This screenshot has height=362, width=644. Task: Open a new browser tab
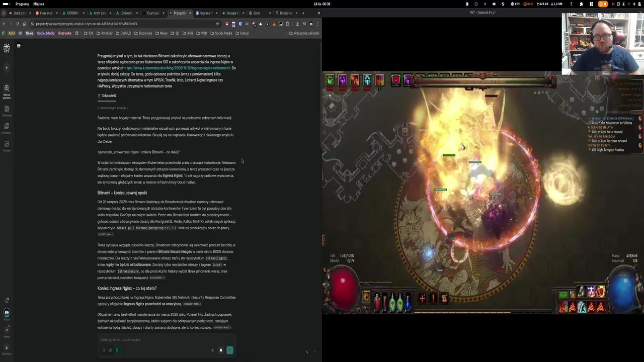point(303,13)
